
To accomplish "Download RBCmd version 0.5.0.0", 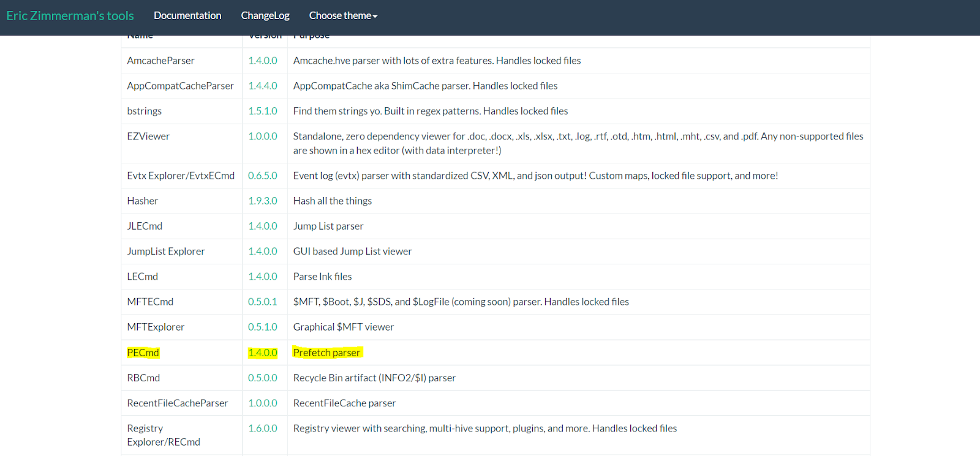I will 263,378.
